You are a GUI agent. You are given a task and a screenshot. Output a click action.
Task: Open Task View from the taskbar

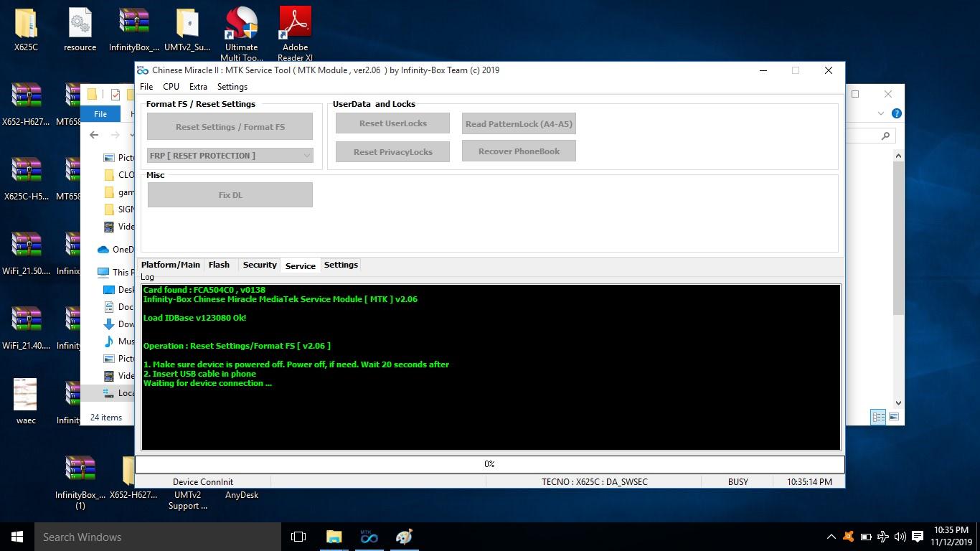[x=298, y=537]
